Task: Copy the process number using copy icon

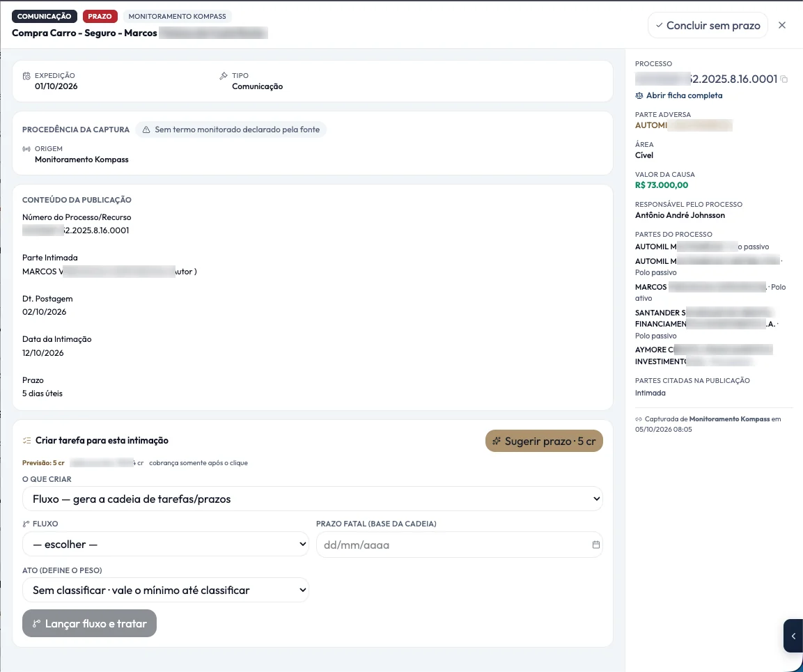Action: click(784, 79)
